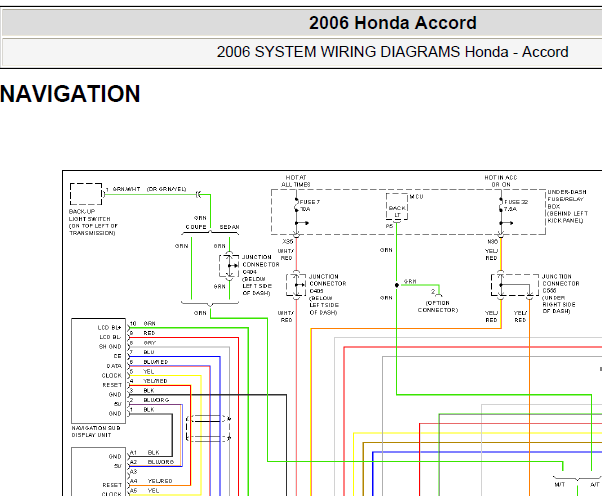Click the "N30" terminal label
This screenshot has height=496, width=602.
[x=493, y=241]
